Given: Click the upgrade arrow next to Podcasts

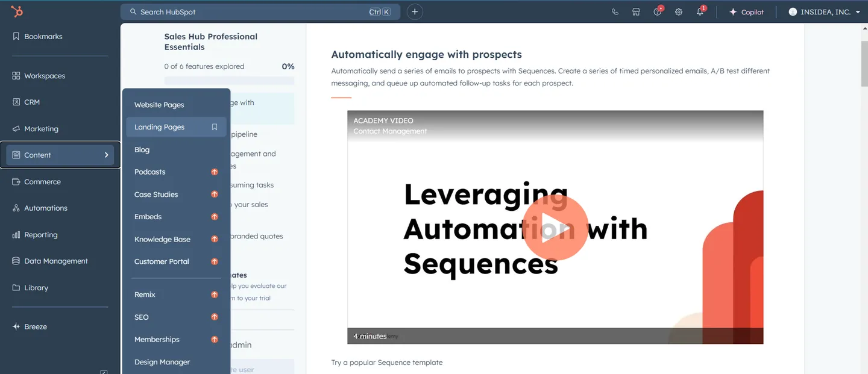Looking at the screenshot, I should point(215,172).
